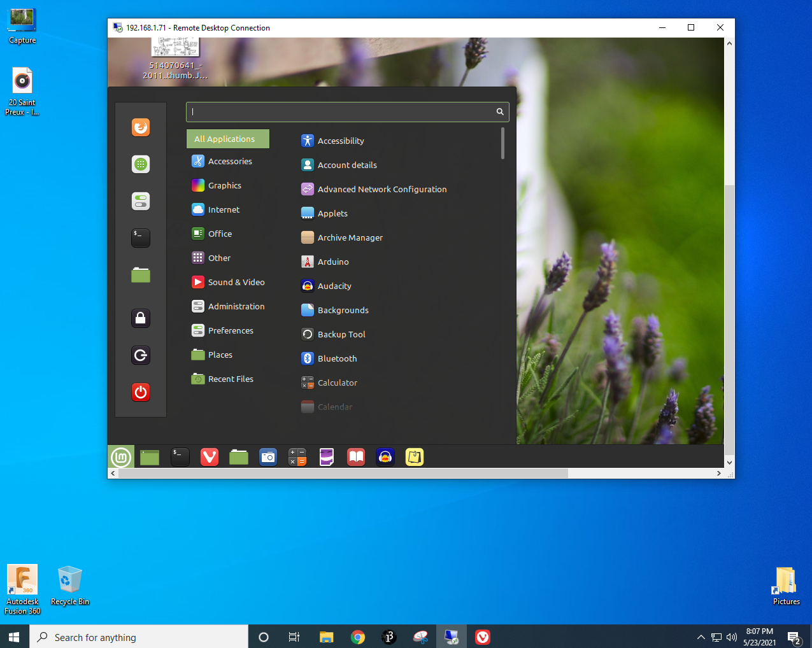
Task: Open Task View on Windows taskbar
Action: pos(294,637)
